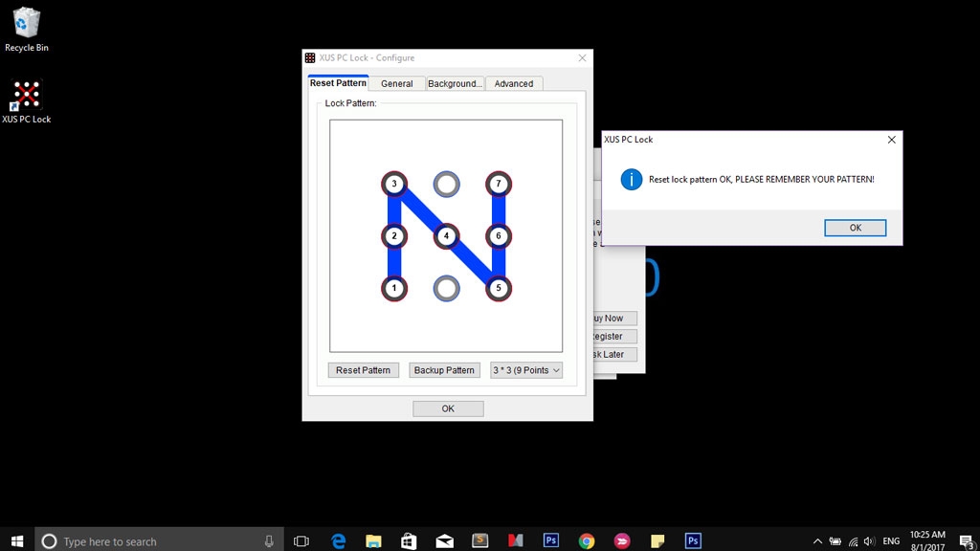
Task: Open the Microsoft Store taskbar icon
Action: click(x=409, y=541)
